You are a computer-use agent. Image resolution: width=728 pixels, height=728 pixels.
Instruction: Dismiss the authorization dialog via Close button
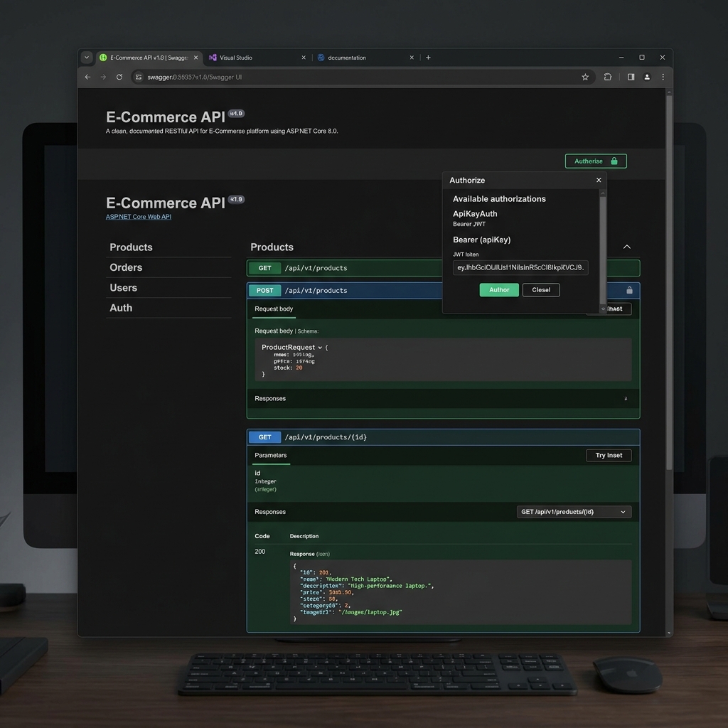pos(541,290)
